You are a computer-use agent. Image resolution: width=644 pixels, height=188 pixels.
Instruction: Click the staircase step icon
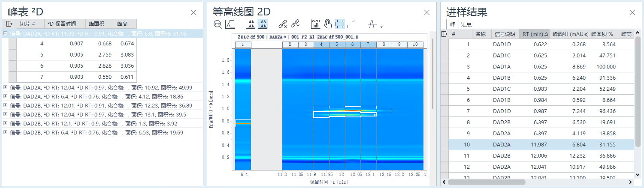(x=352, y=24)
